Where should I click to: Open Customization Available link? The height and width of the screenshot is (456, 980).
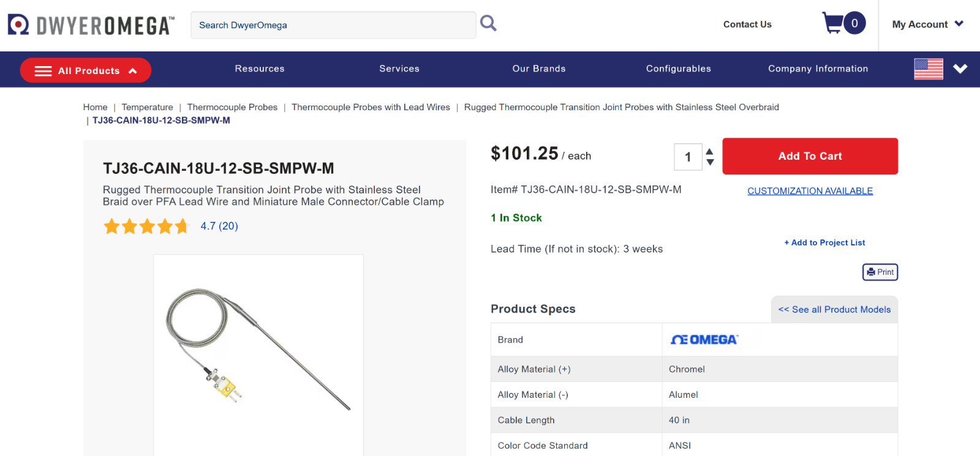click(x=810, y=191)
